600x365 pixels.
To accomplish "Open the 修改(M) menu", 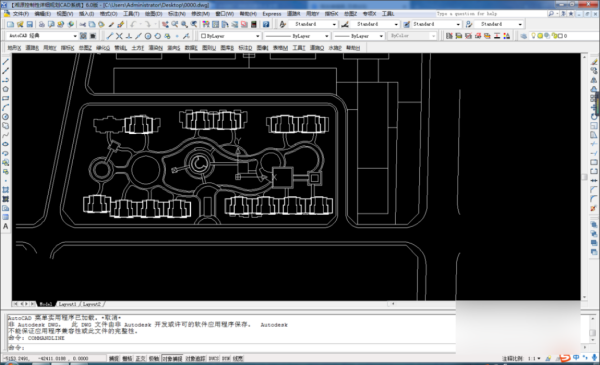I will tap(200, 14).
